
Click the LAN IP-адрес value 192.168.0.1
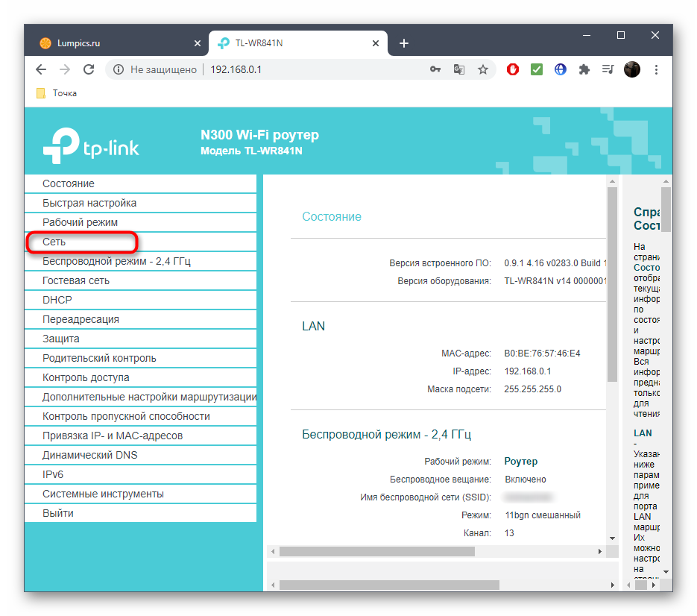coord(527,371)
